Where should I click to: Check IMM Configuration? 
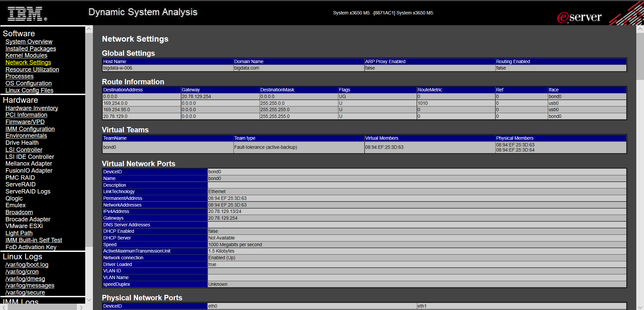pyautogui.click(x=30, y=129)
